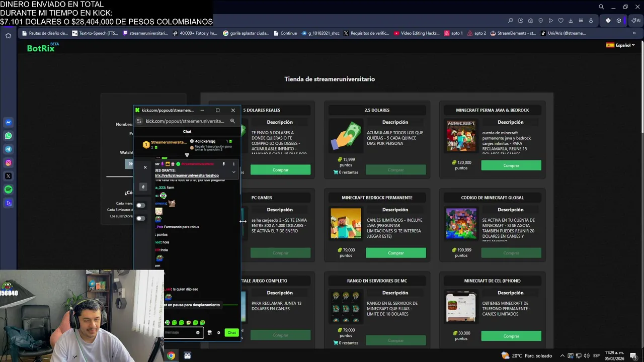Open the downloads icon in toolbar
This screenshot has height=362, width=644.
point(571,21)
